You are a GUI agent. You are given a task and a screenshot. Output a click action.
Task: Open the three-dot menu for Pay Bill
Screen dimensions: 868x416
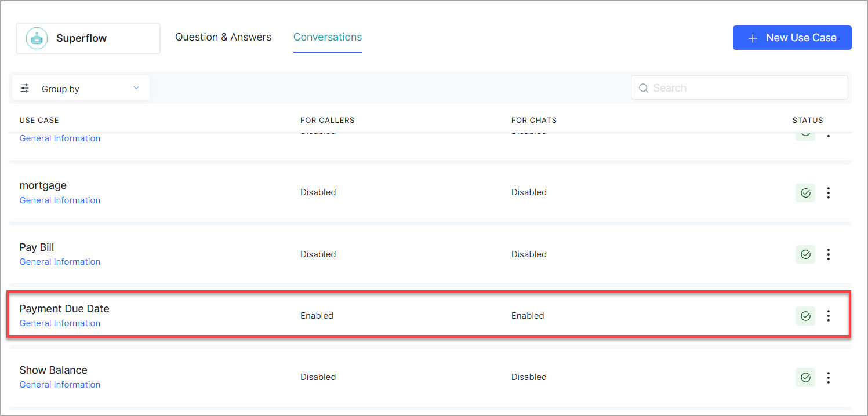point(829,254)
